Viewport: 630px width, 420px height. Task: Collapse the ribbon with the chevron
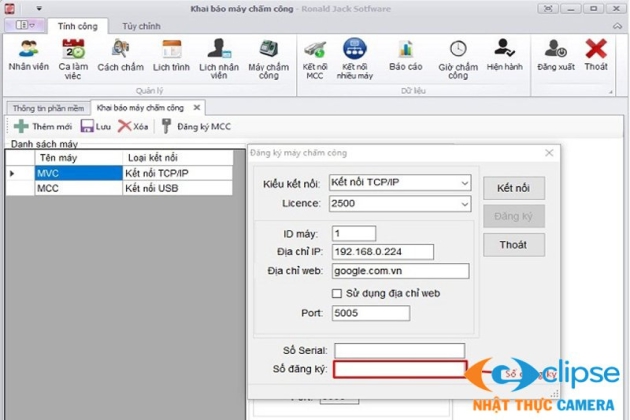pos(617,26)
